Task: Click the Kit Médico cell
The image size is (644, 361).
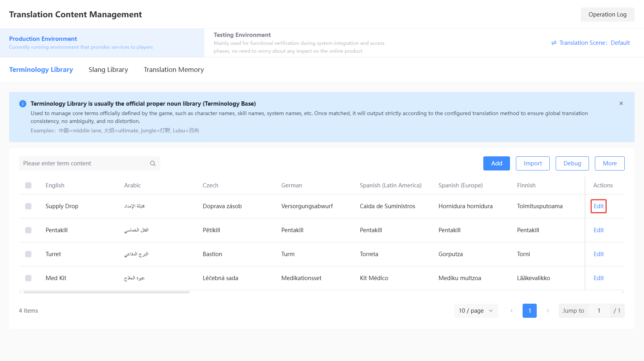Action: [x=374, y=278]
